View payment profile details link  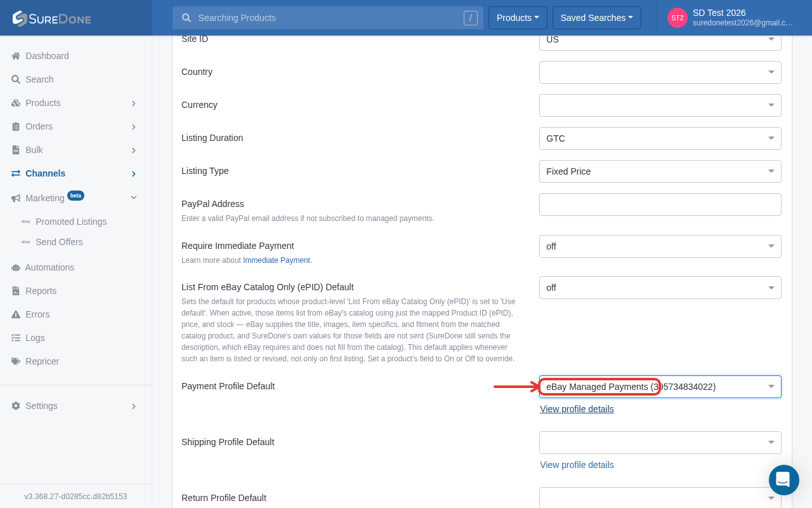[577, 409]
